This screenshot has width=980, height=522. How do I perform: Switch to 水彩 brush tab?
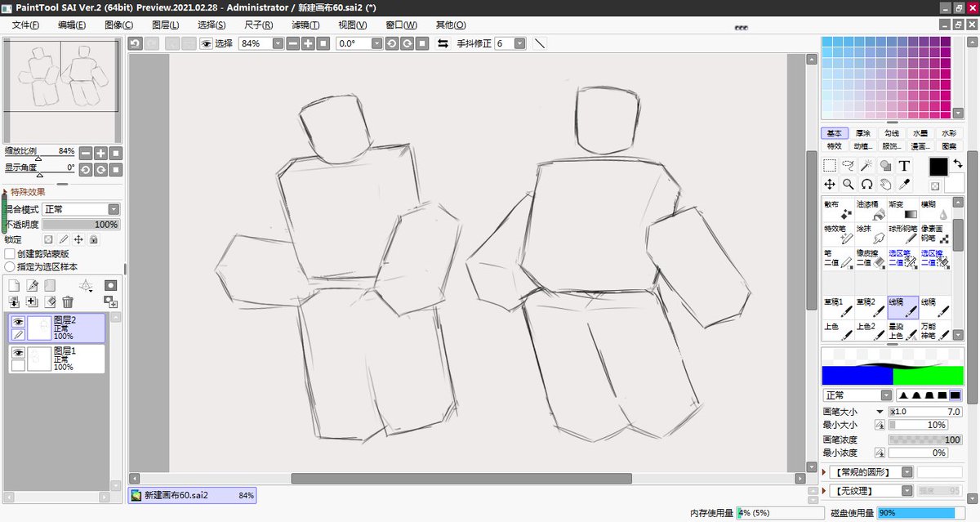pyautogui.click(x=948, y=133)
